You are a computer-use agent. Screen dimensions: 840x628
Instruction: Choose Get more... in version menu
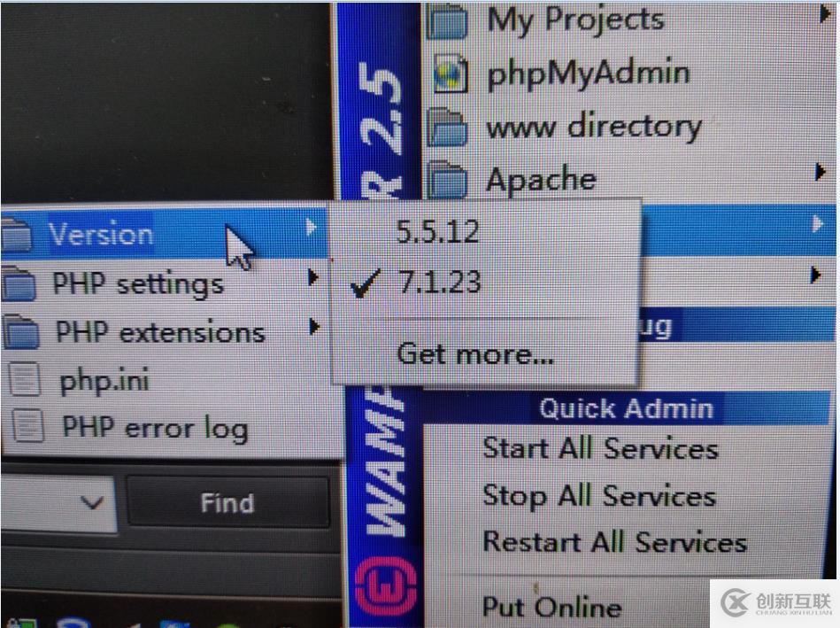(x=475, y=354)
